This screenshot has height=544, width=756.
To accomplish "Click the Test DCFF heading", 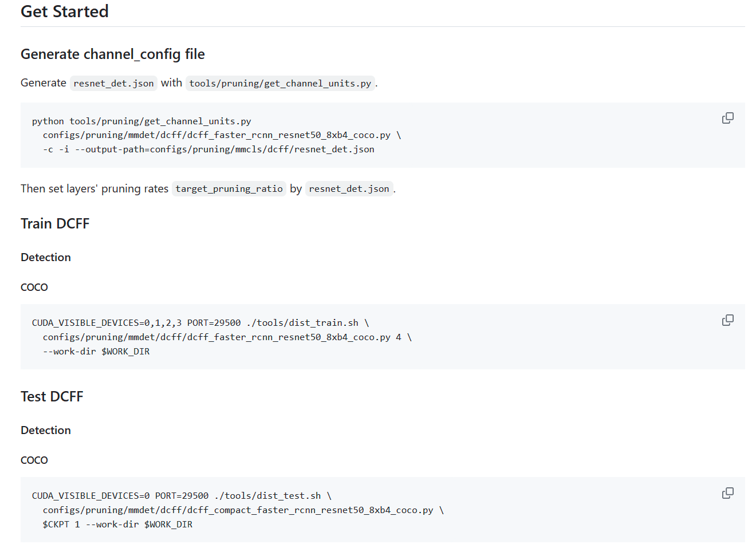I will (52, 396).
